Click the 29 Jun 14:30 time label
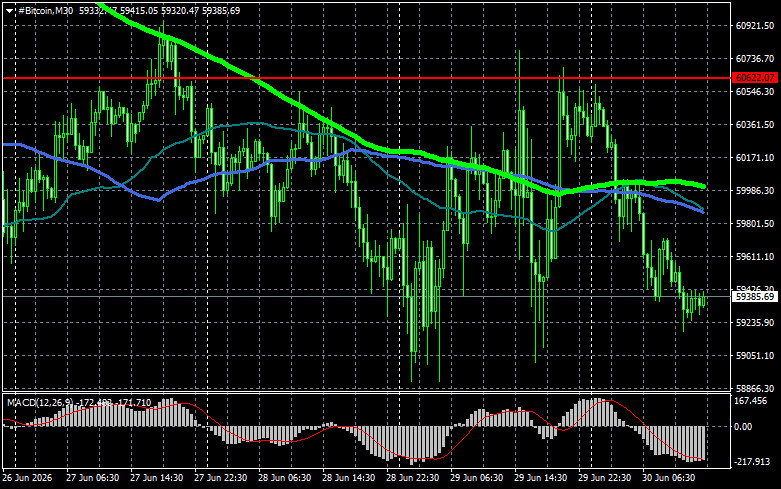Image resolution: width=781 pixels, height=489 pixels. pyautogui.click(x=540, y=478)
